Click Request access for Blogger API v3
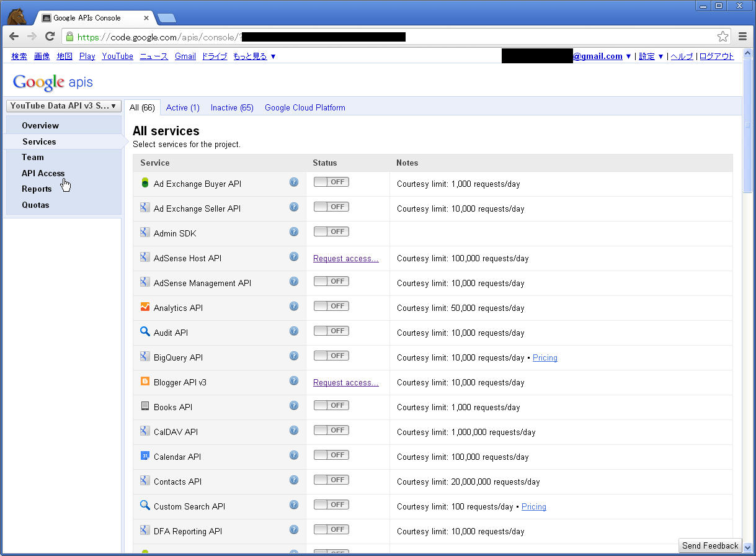The height and width of the screenshot is (556, 756). coord(346,382)
